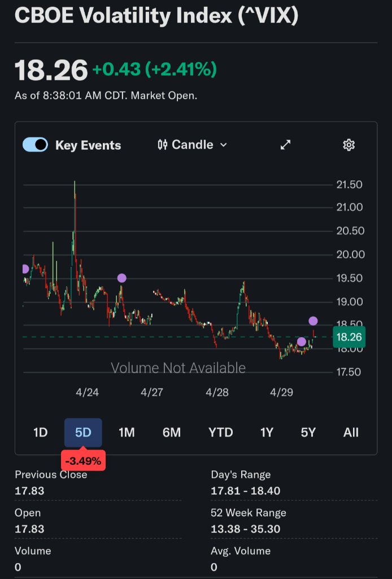Switch chart to 6M range
The width and height of the screenshot is (392, 579).
click(172, 433)
